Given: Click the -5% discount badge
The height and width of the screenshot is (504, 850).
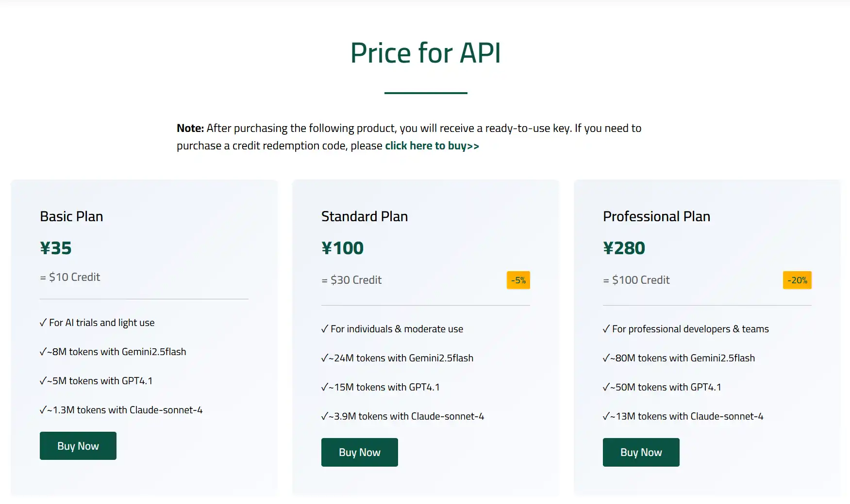Looking at the screenshot, I should click(x=518, y=280).
